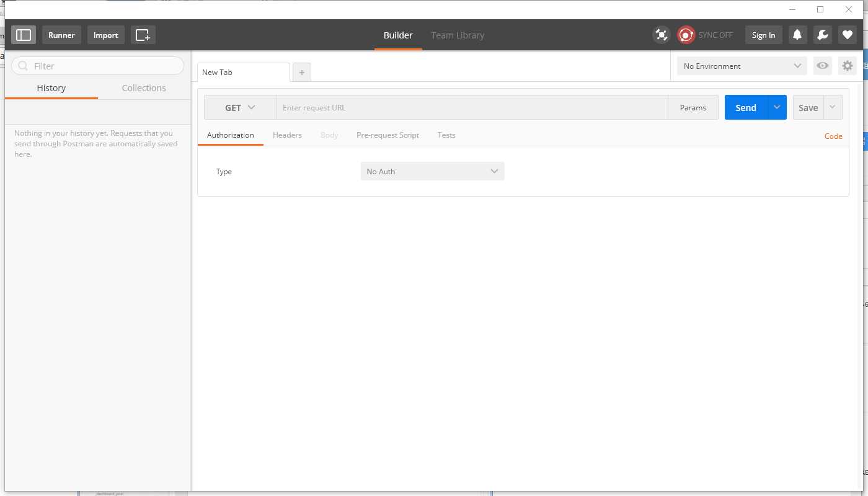
Task: Click the Save button
Action: (808, 107)
